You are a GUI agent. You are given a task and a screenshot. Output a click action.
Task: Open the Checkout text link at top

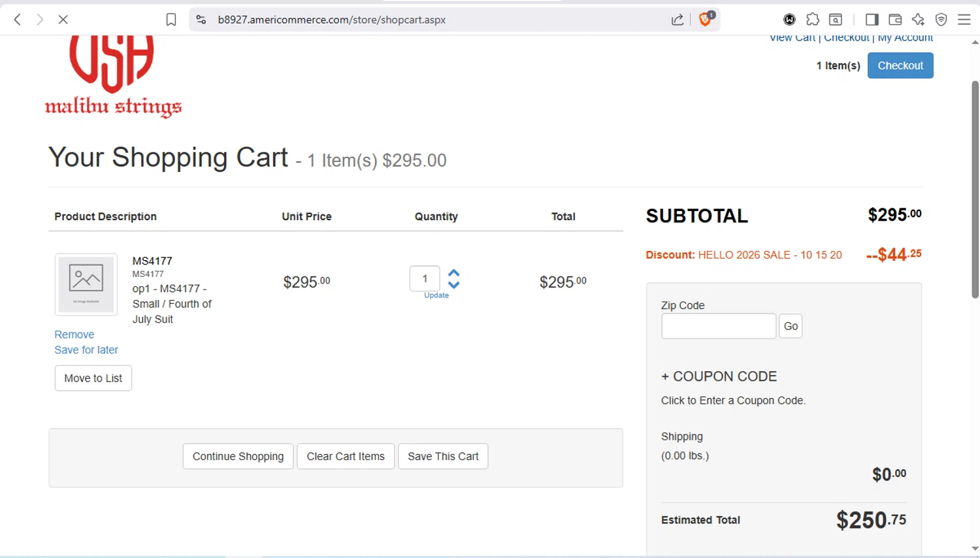(x=847, y=39)
